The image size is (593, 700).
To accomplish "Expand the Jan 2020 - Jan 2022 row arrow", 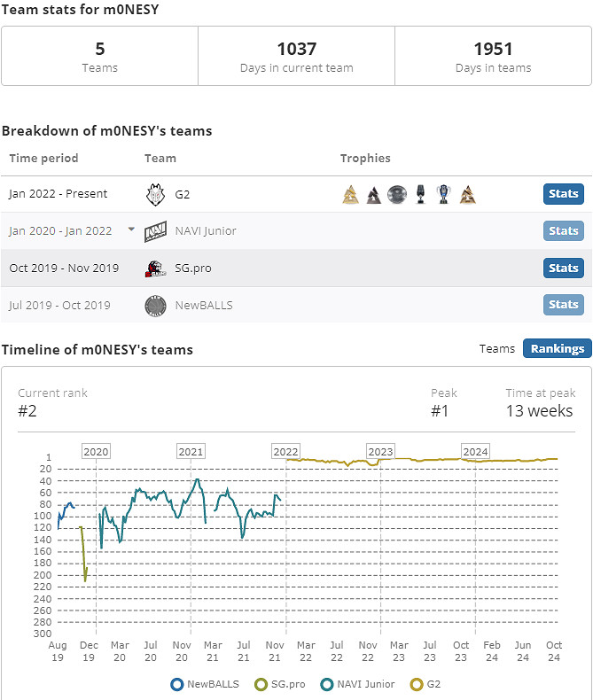I will coord(131,229).
